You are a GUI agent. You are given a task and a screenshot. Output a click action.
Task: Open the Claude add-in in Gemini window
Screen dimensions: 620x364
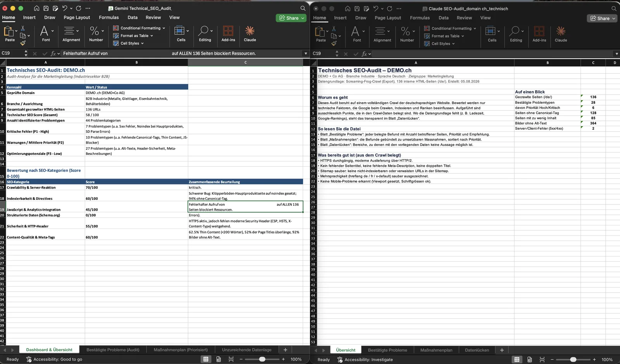(250, 33)
